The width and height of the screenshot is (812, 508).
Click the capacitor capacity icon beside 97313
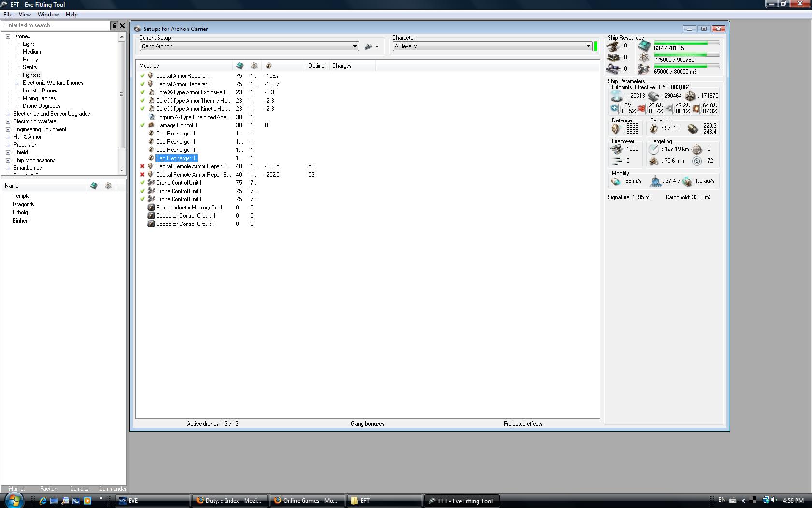(x=653, y=128)
